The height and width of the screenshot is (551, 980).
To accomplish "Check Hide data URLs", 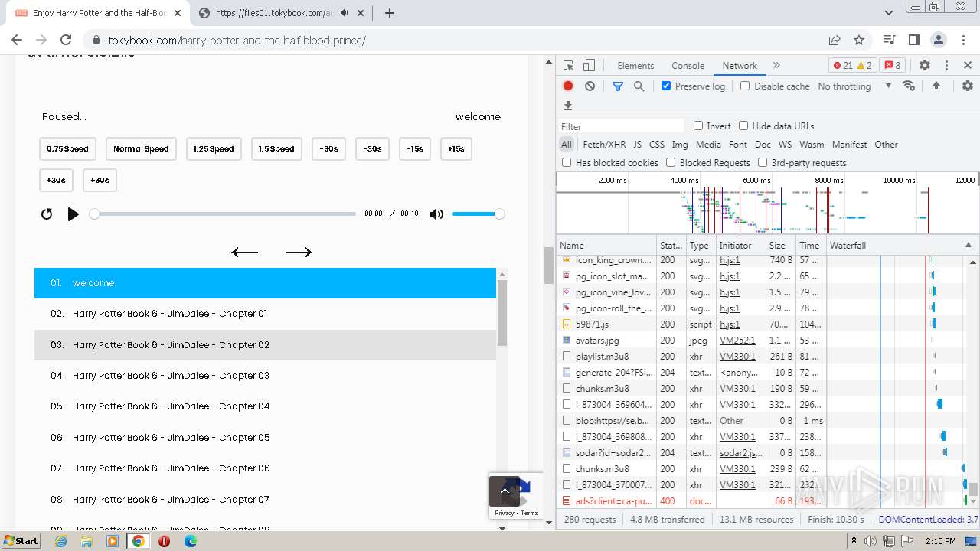I will (x=743, y=126).
